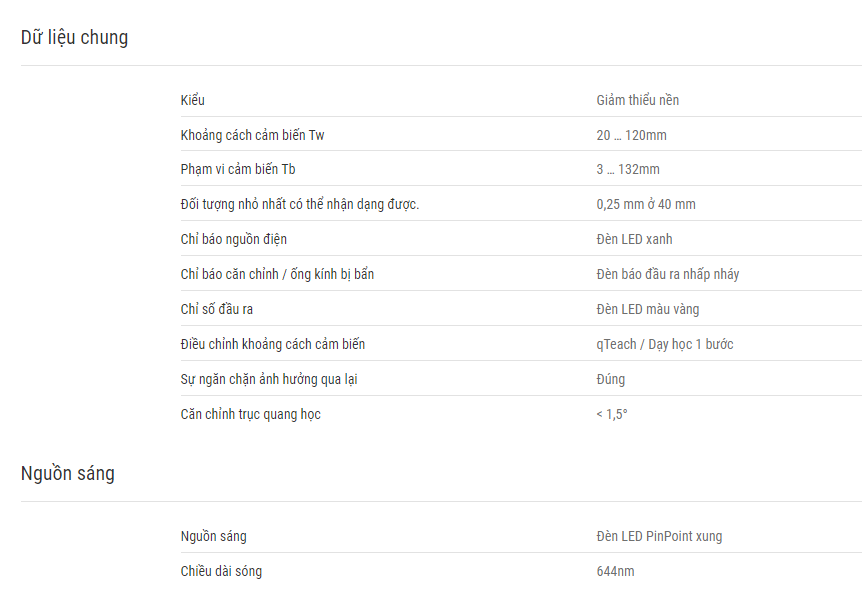Screen dimensions: 862x604
Task: Click "qTeach / Dạy học 1 bước" value
Action: [x=665, y=345]
